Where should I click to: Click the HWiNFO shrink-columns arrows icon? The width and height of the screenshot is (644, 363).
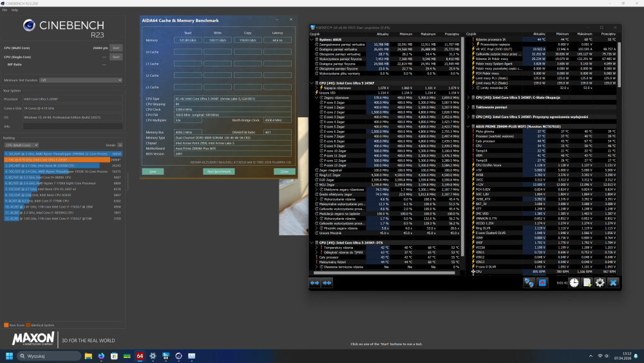(x=327, y=282)
